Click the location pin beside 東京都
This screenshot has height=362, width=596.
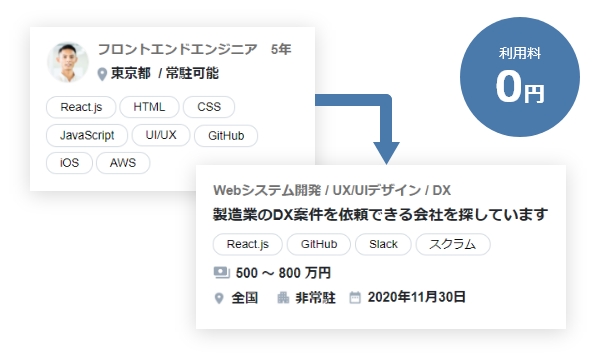[x=102, y=74]
